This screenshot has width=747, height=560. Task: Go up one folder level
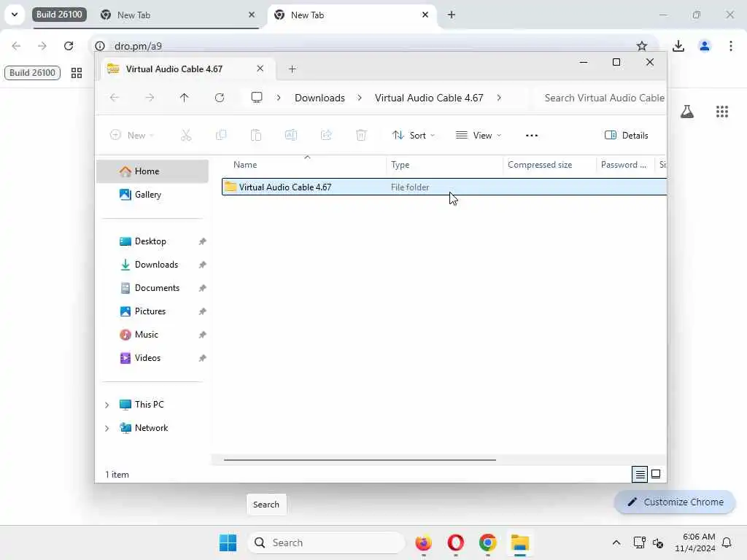click(185, 98)
